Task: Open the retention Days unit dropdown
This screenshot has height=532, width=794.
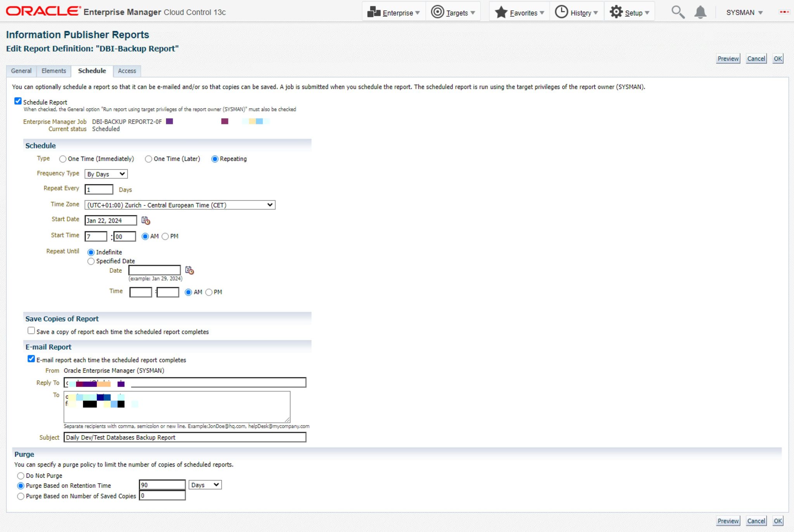Action: pos(205,485)
